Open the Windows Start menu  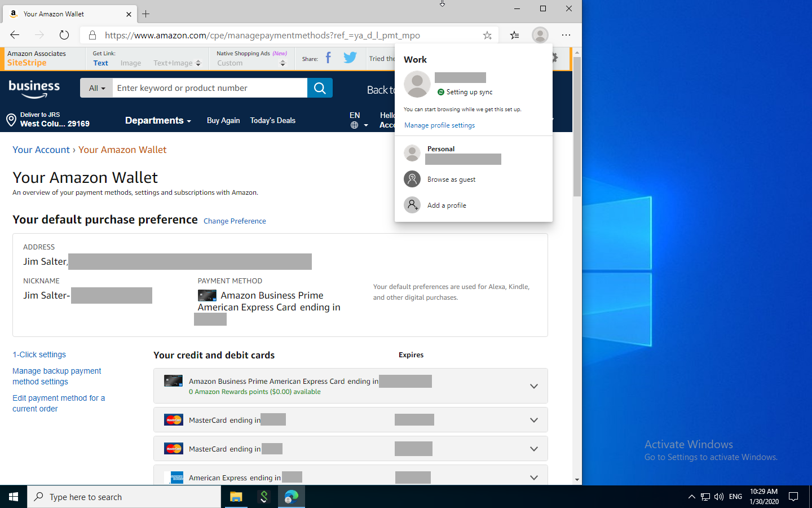[x=14, y=497]
